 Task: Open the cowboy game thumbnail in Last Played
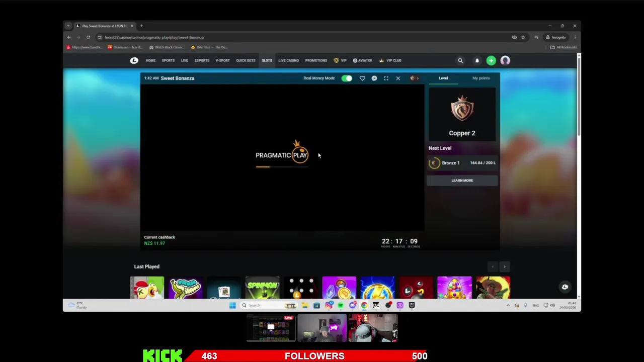[x=493, y=288]
